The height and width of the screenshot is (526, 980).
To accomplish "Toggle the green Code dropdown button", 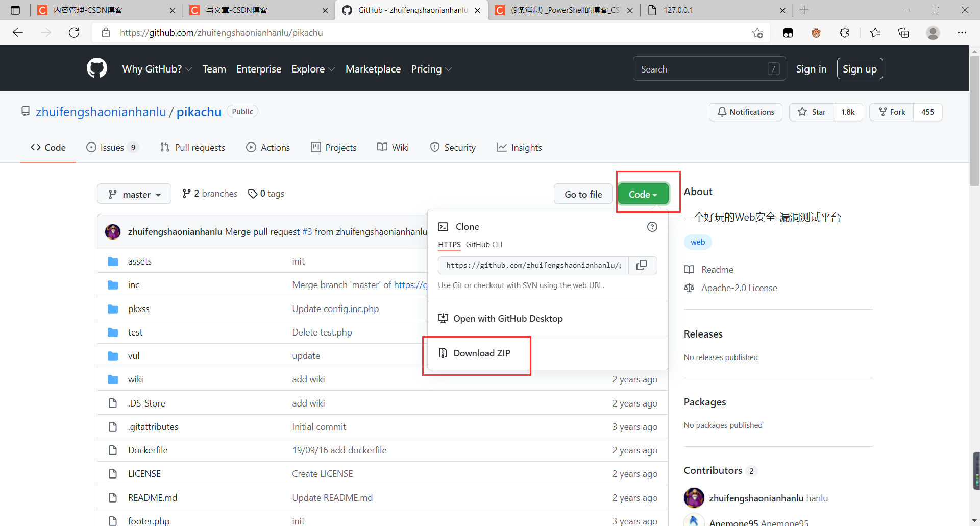I will click(643, 194).
